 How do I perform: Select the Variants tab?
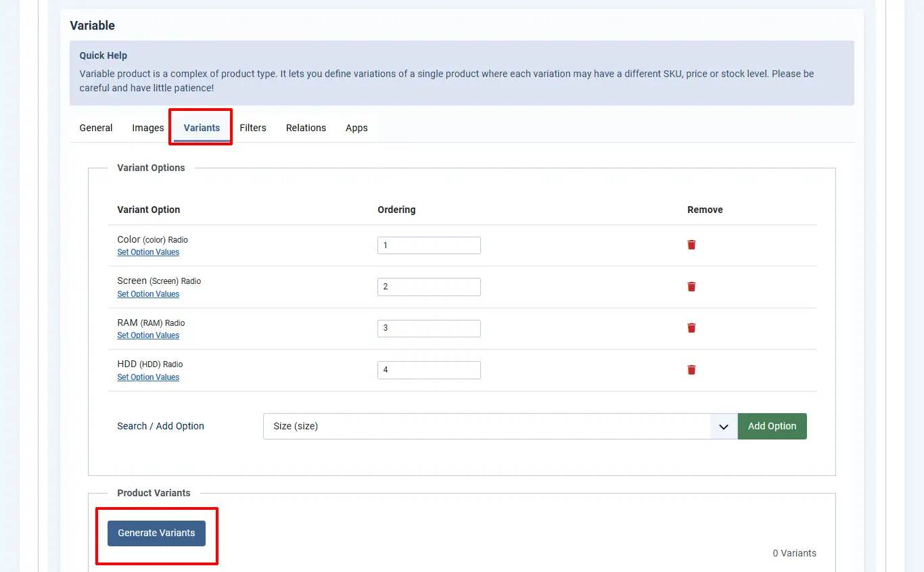point(202,128)
